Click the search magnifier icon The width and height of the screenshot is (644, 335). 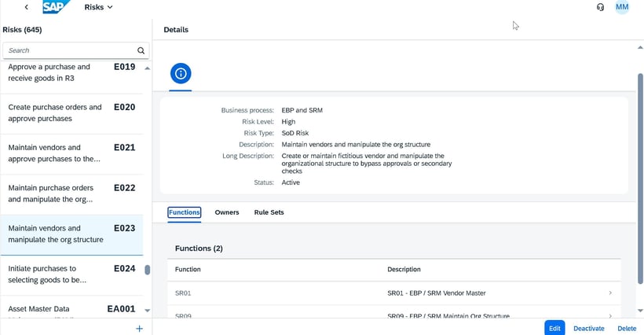[141, 50]
